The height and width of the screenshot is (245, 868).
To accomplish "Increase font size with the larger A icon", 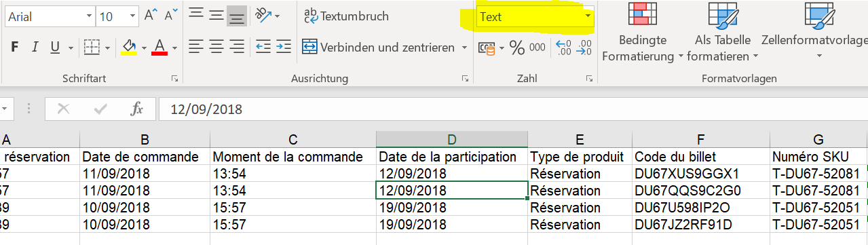I will click(151, 16).
